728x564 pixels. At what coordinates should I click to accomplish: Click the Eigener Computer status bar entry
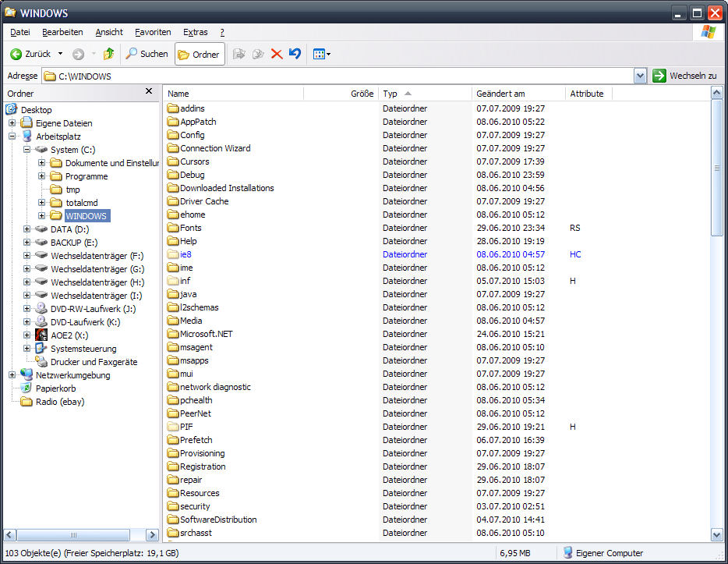[603, 553]
